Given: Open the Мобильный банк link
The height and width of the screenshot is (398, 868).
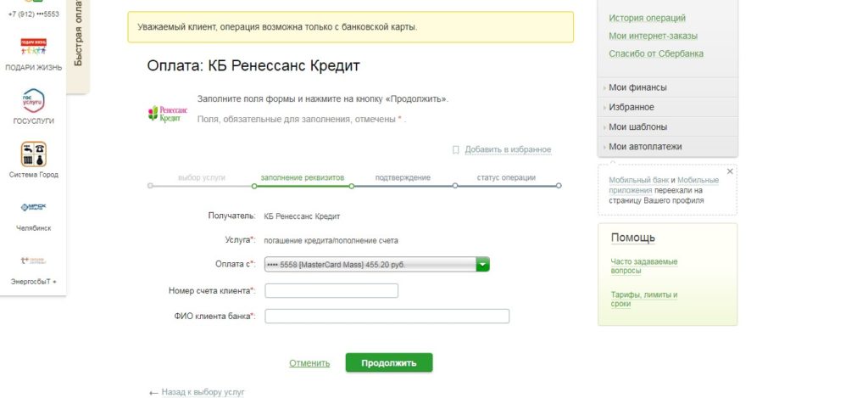Looking at the screenshot, I should point(639,180).
